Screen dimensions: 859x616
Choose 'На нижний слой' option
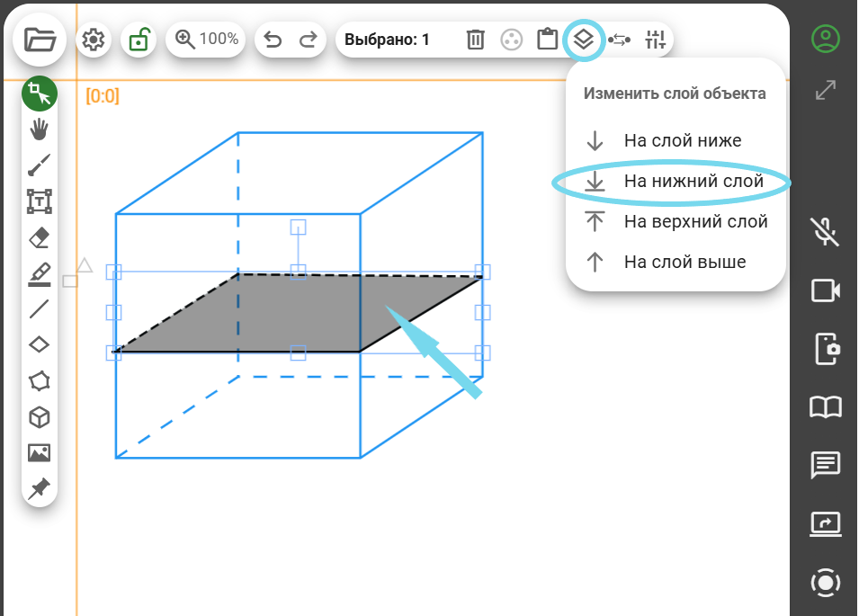click(693, 182)
